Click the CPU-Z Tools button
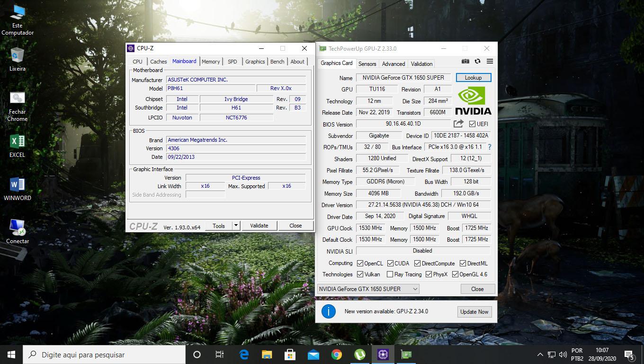644x364 pixels. [x=219, y=226]
